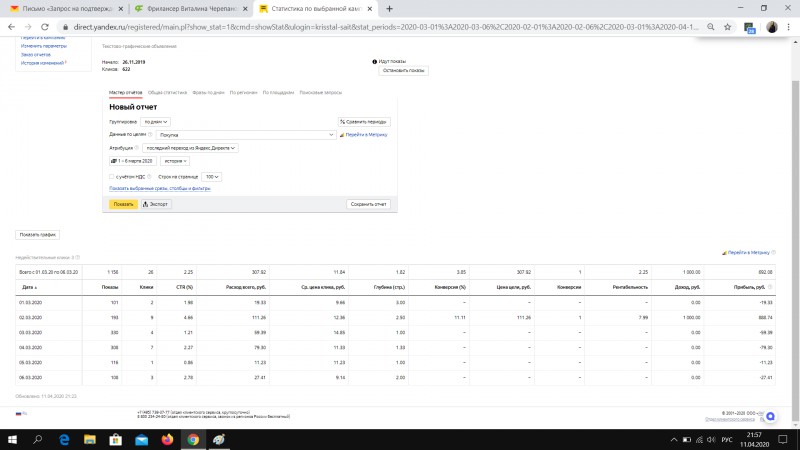Show hidden system tray icons chevron

point(674,439)
